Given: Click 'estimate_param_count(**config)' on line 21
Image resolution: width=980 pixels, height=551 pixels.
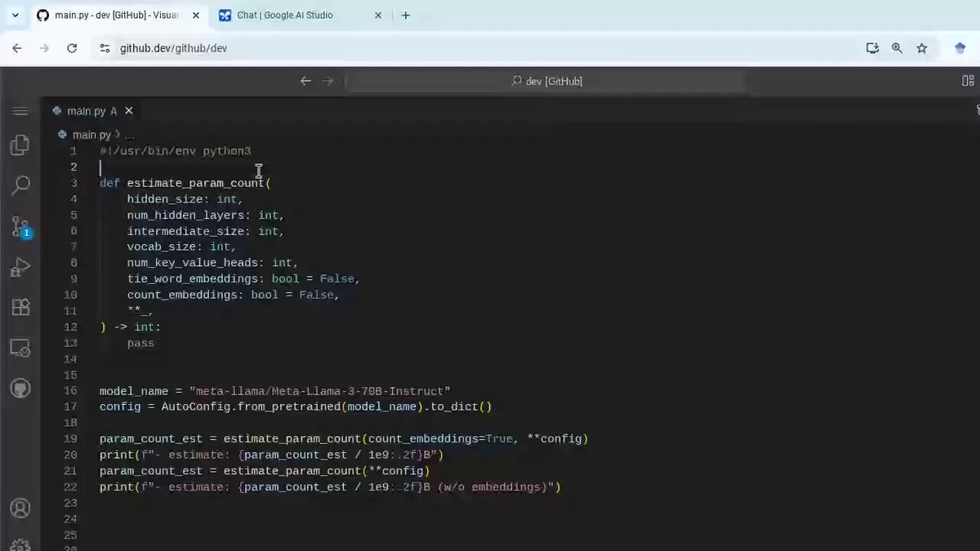Looking at the screenshot, I should click(x=327, y=471).
